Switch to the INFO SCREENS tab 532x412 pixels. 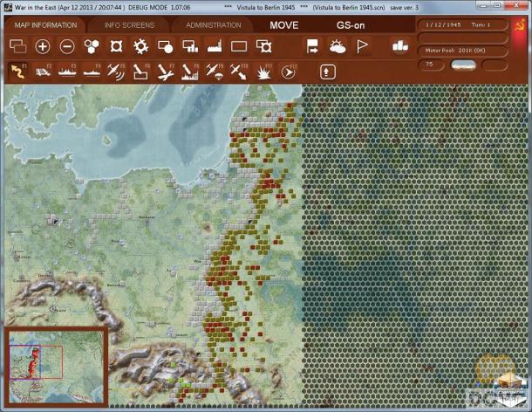coord(129,25)
